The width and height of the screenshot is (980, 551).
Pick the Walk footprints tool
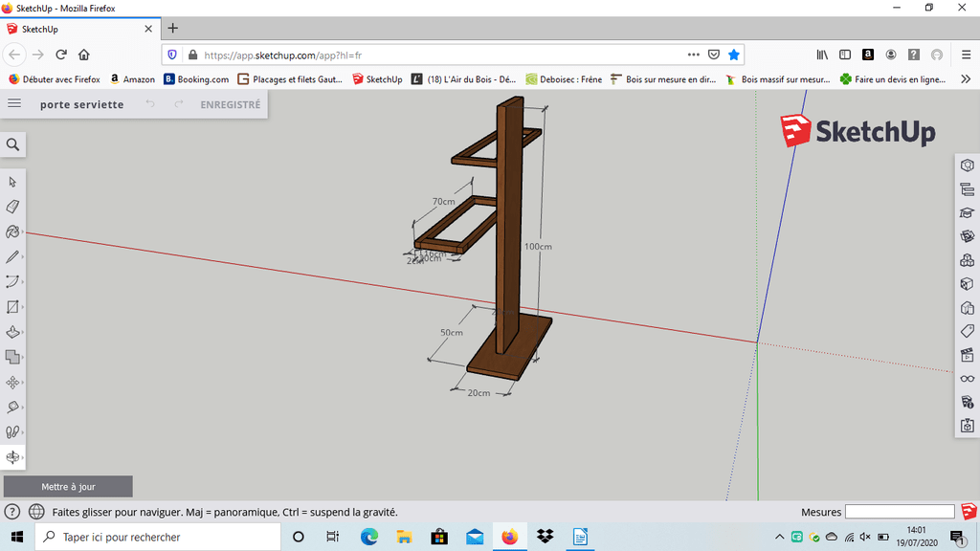(x=12, y=431)
